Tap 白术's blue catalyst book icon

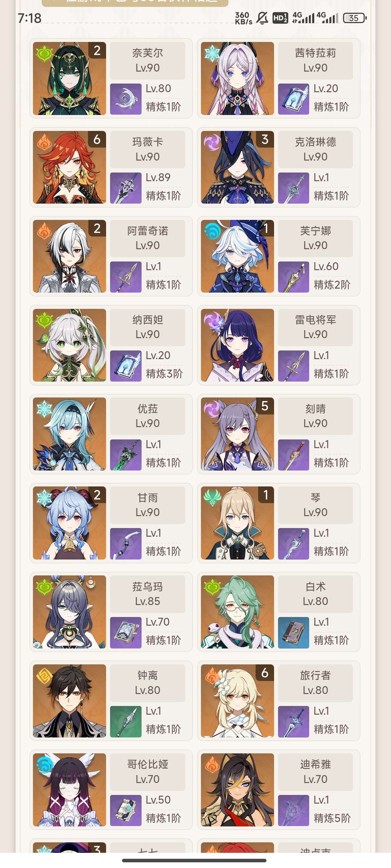tap(294, 633)
